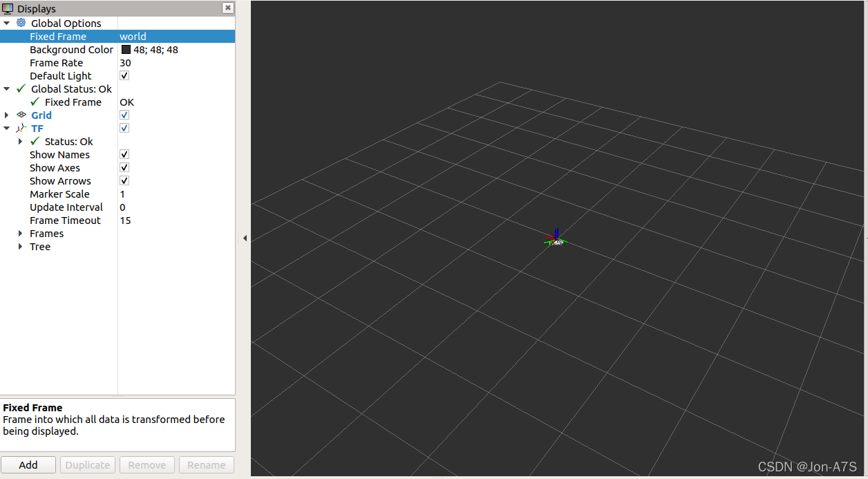Toggle the TF display checkbox
The height and width of the screenshot is (479, 868).
tap(124, 128)
